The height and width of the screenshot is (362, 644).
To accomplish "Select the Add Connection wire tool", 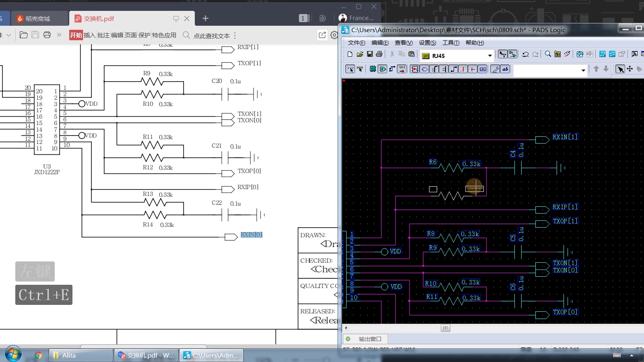I will [392, 69].
